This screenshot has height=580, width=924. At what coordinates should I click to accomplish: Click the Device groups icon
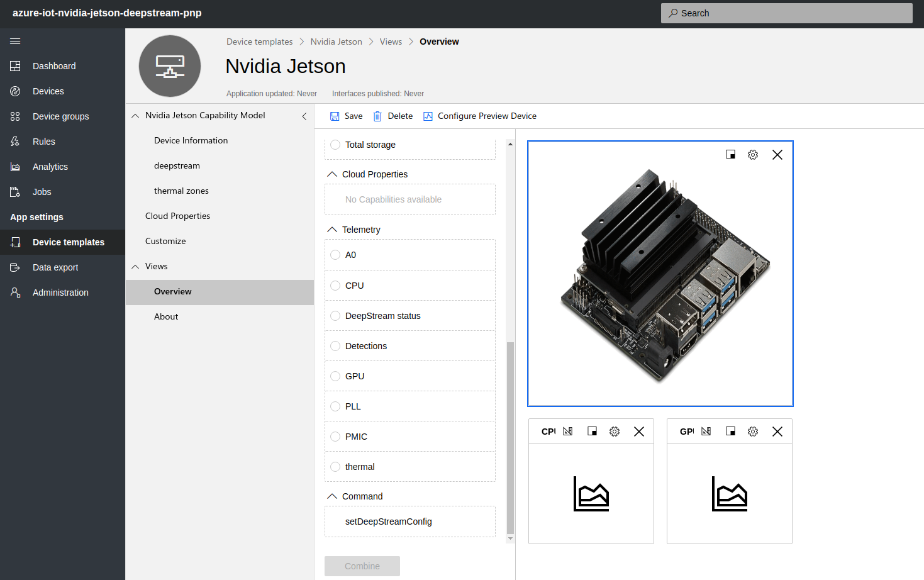tap(15, 116)
